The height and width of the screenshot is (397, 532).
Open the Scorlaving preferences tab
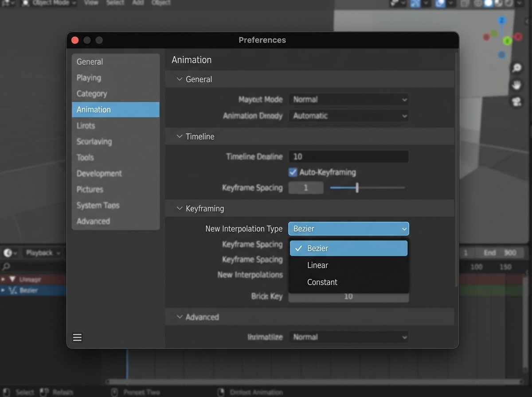coord(115,141)
